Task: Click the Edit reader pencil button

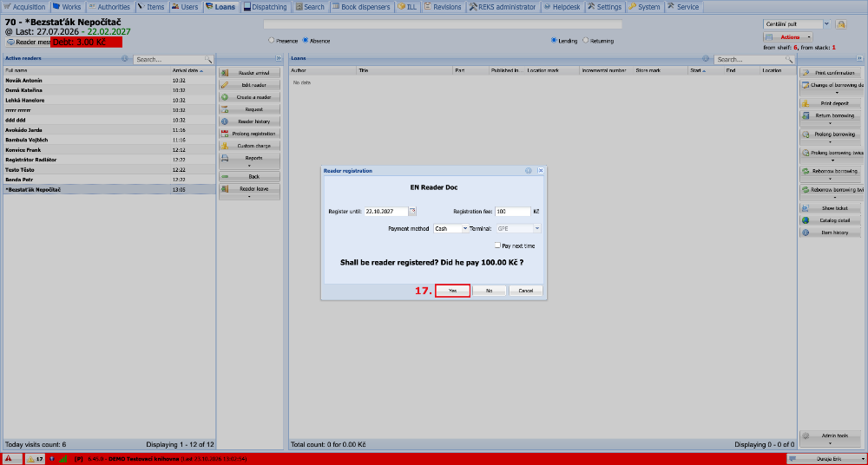Action: (x=250, y=85)
